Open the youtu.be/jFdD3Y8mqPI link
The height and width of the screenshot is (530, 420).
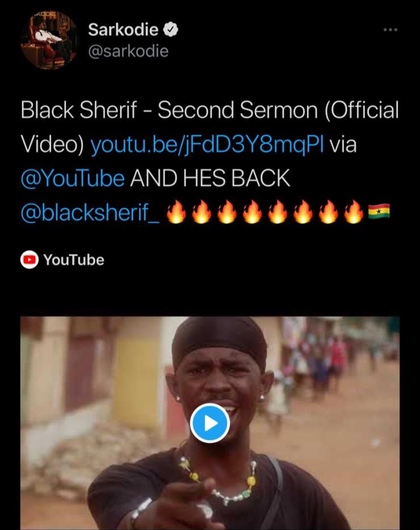(207, 145)
